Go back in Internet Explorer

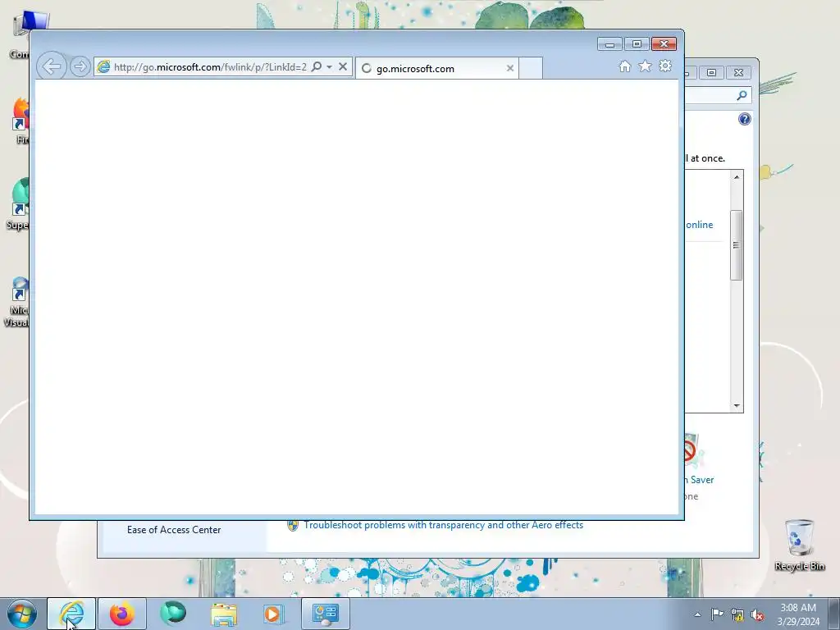[x=52, y=66]
